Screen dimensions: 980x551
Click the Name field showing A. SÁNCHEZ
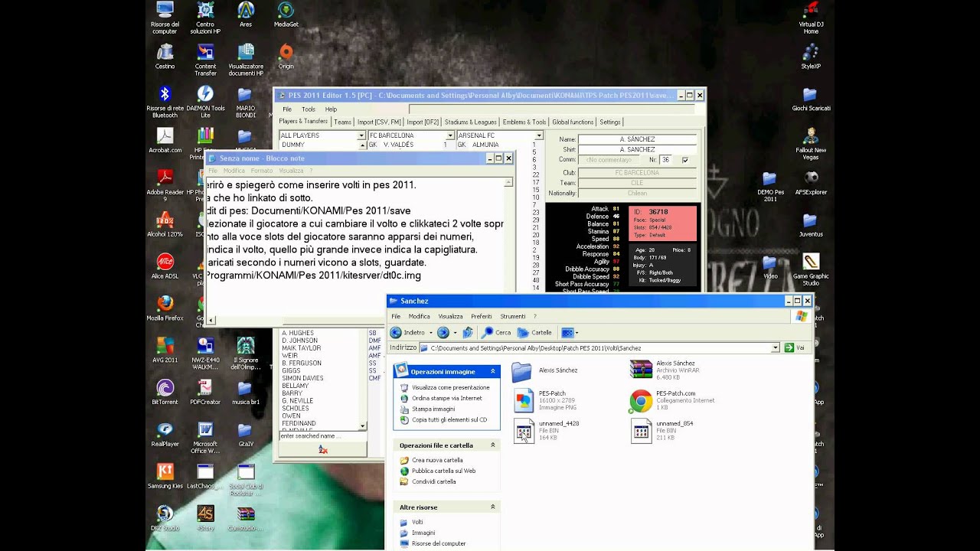(x=637, y=139)
